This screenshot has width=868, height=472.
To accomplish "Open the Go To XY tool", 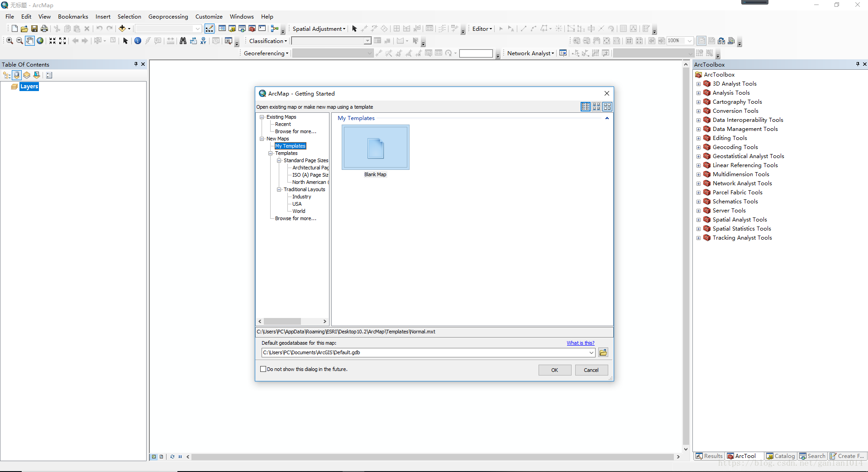I will (x=203, y=41).
